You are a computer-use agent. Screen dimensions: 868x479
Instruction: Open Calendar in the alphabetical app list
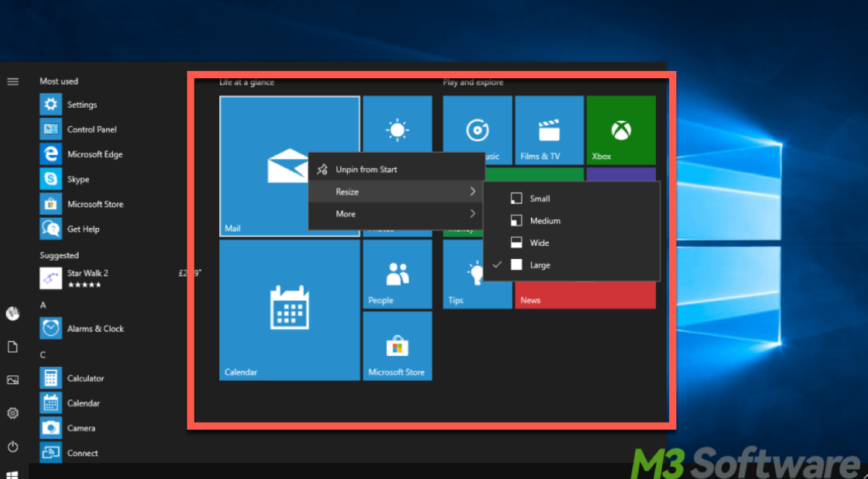[70, 403]
